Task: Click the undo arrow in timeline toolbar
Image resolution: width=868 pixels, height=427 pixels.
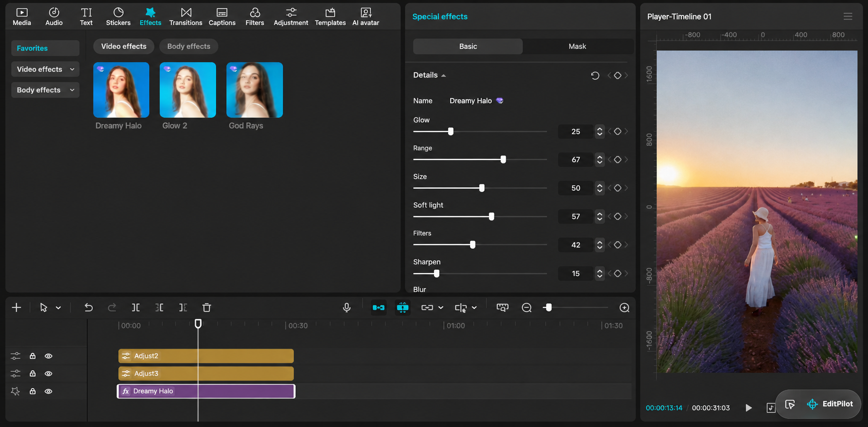Action: coord(88,308)
